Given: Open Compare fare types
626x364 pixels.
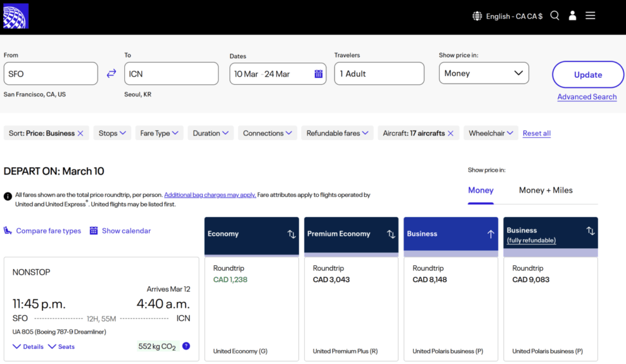Looking at the screenshot, I should pyautogui.click(x=42, y=231).
